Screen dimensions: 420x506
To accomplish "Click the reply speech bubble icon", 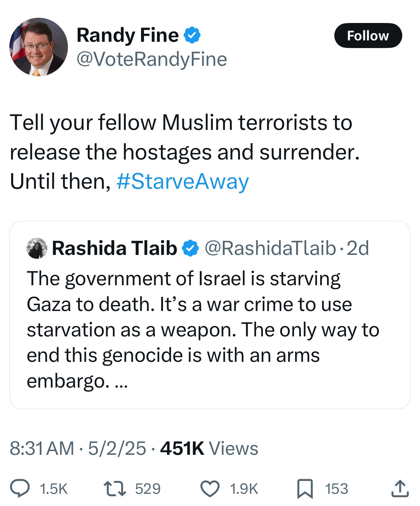I will (x=20, y=489).
